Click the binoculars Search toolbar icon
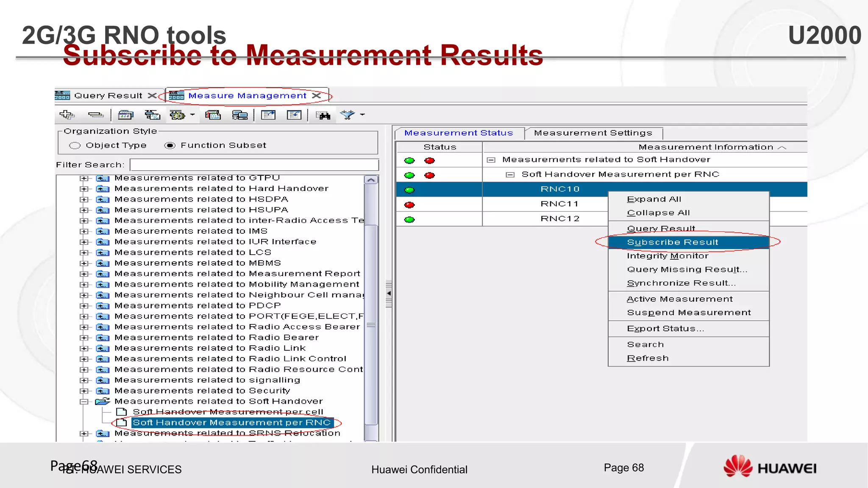This screenshot has height=488, width=868. (x=323, y=115)
